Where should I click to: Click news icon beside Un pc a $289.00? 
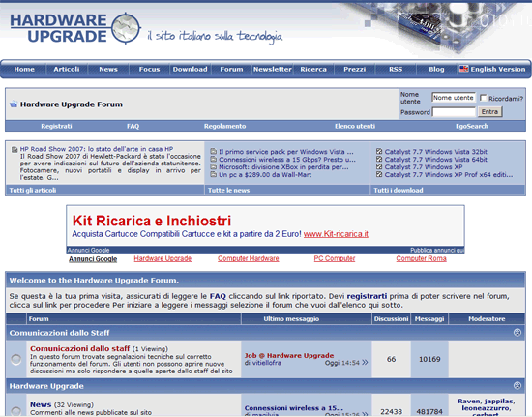point(214,175)
